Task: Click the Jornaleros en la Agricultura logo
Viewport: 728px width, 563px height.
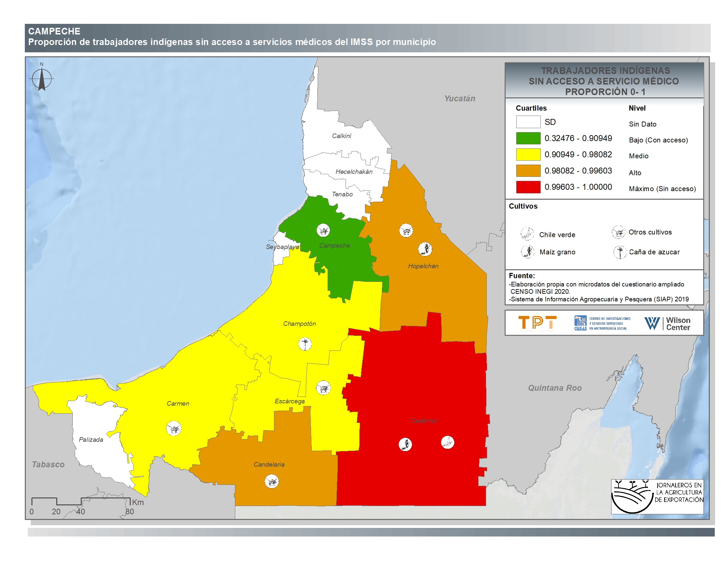Action: pos(657,496)
